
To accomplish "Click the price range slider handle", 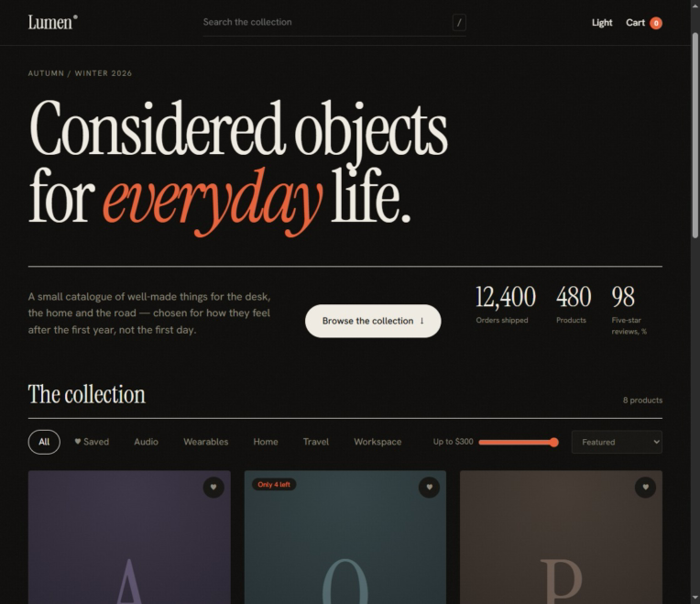I will 554,443.
